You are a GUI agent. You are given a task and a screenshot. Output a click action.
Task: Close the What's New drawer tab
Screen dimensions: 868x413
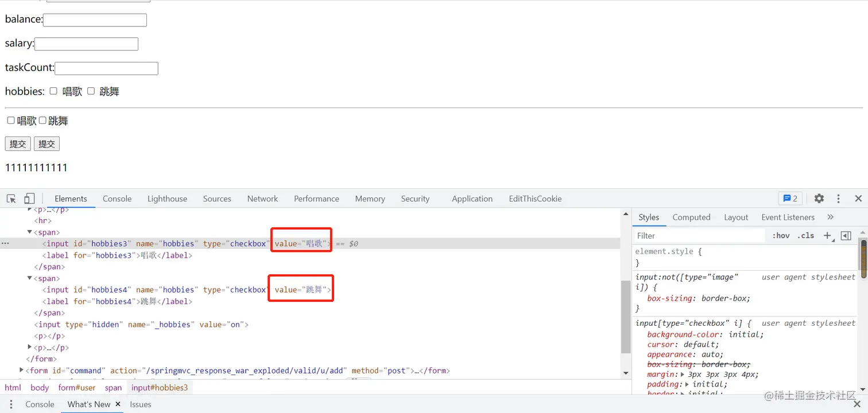[118, 404]
